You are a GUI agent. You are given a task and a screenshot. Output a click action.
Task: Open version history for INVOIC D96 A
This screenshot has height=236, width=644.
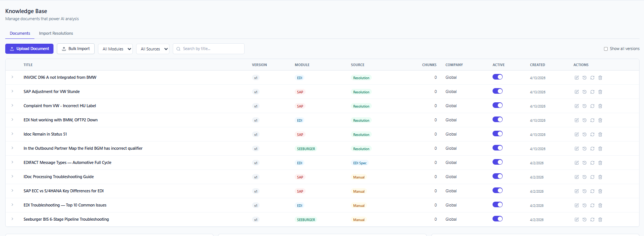(585, 78)
